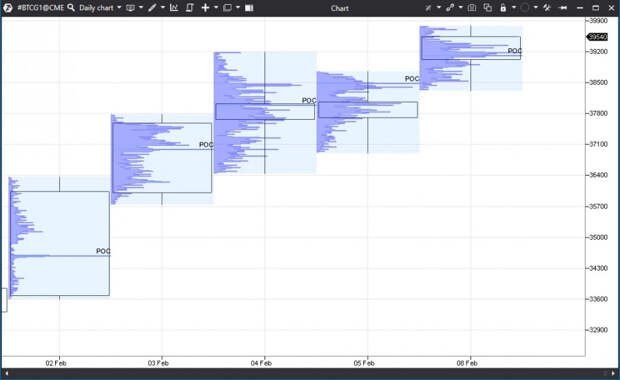The image size is (620, 380).
Task: Click the horizontal scrollbar left arrow
Action: click(x=6, y=373)
